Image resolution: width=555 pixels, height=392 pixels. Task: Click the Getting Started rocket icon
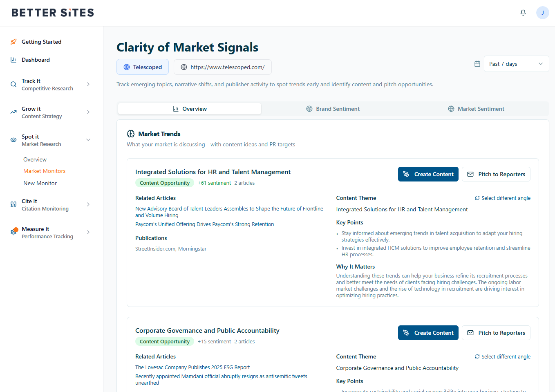[x=13, y=42]
